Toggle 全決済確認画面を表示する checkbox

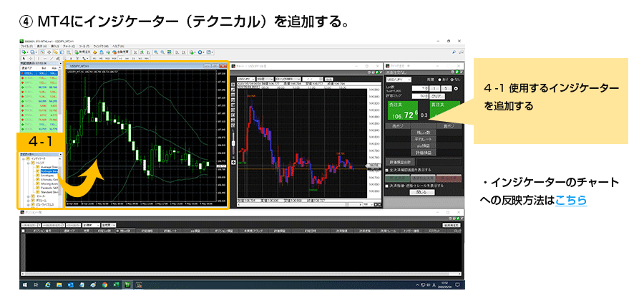tap(387, 170)
